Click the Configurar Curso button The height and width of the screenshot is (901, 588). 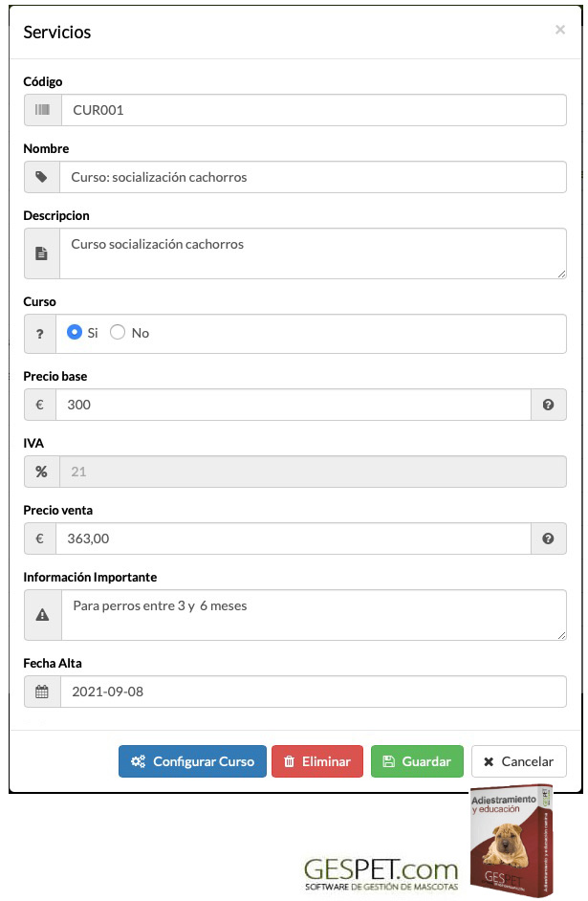click(192, 761)
